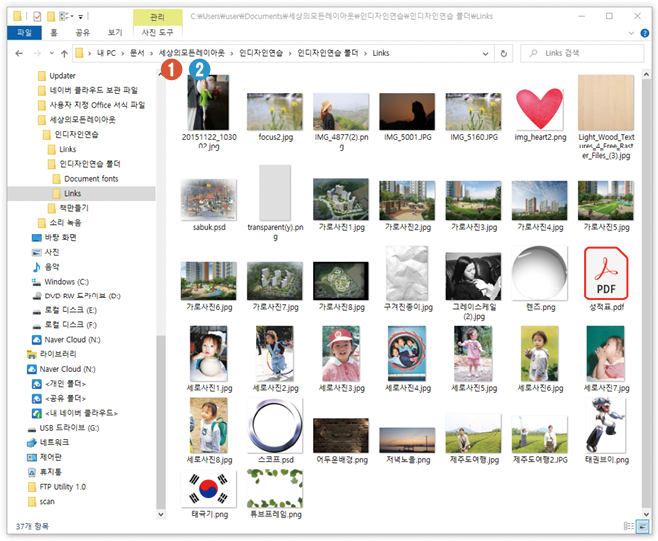Select img_heart2.png heart image
658x541 pixels.
540,108
